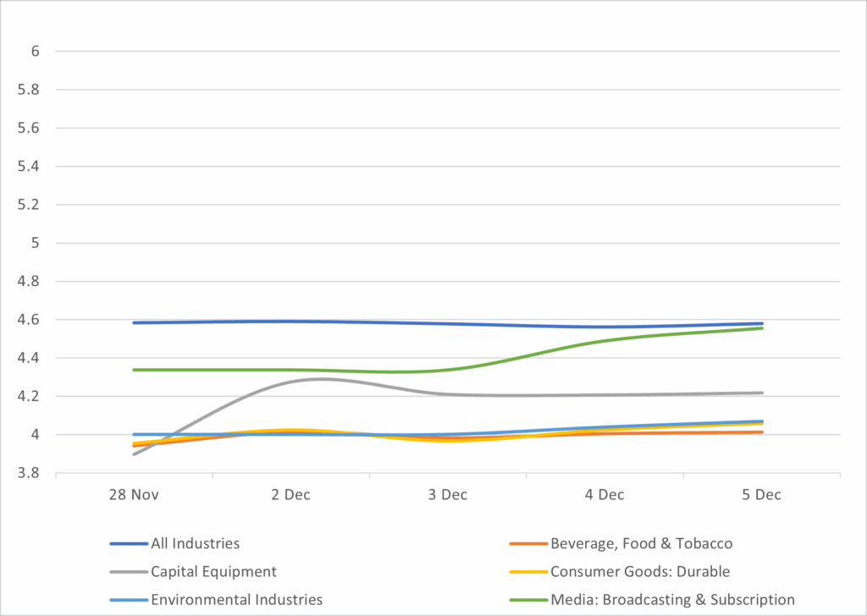Click the "All Industries" legend label
The height and width of the screenshot is (616, 867).
(195, 543)
